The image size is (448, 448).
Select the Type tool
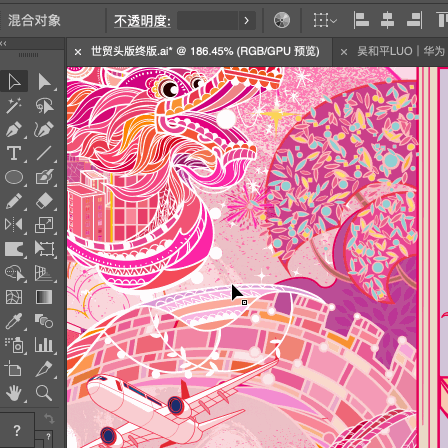point(14,153)
